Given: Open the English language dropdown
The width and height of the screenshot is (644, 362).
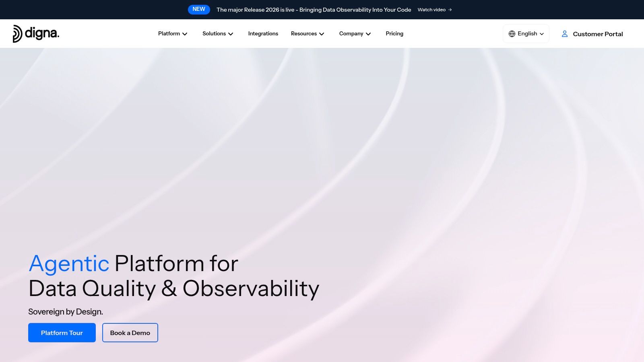Looking at the screenshot, I should (526, 34).
